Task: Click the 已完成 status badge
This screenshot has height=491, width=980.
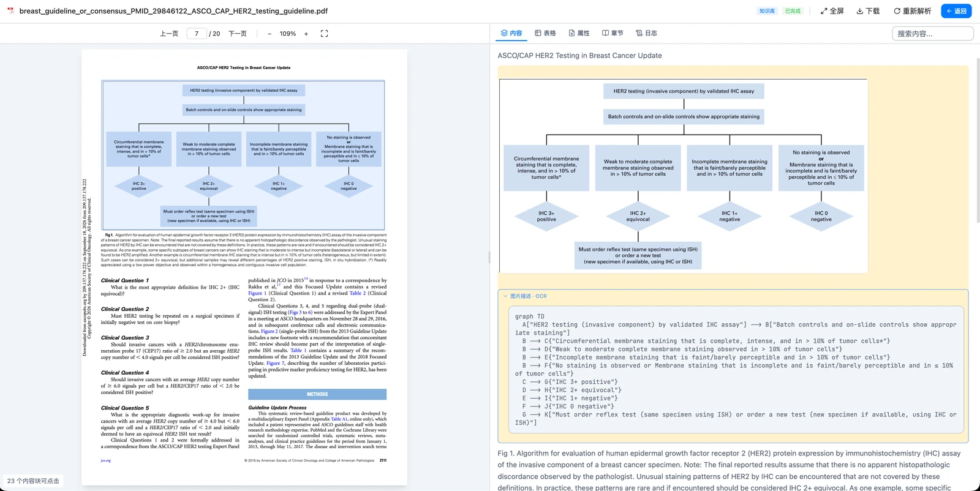Action: [793, 11]
